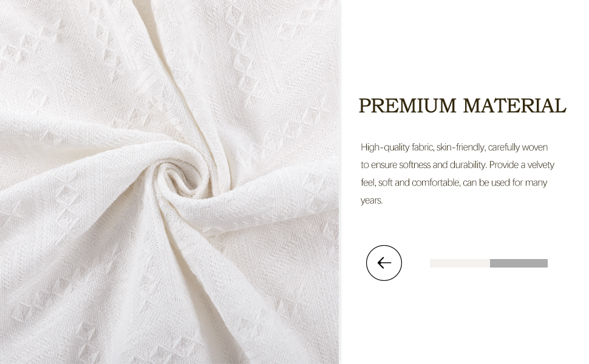The height and width of the screenshot is (364, 589).
Task: Open the white fabric product image
Action: 169,182
